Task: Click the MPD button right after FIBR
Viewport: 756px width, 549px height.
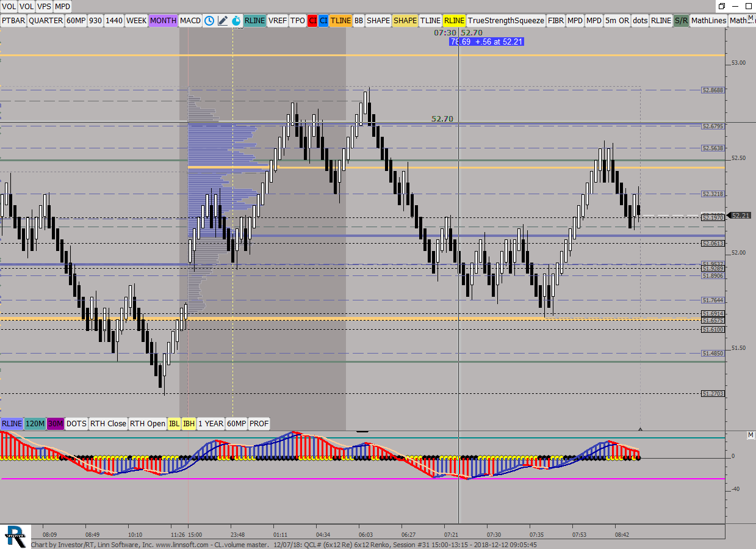Action: pyautogui.click(x=575, y=21)
